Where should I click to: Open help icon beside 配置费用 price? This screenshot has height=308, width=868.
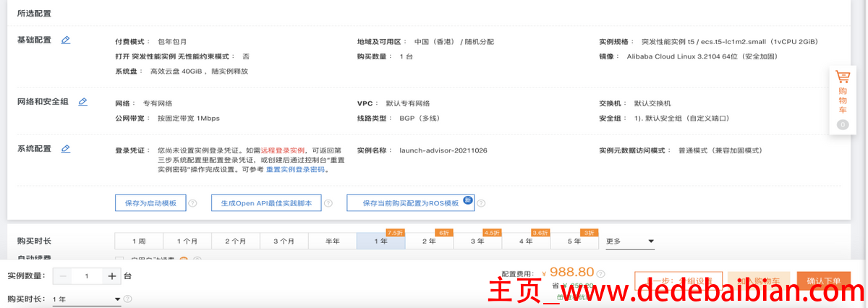click(601, 274)
